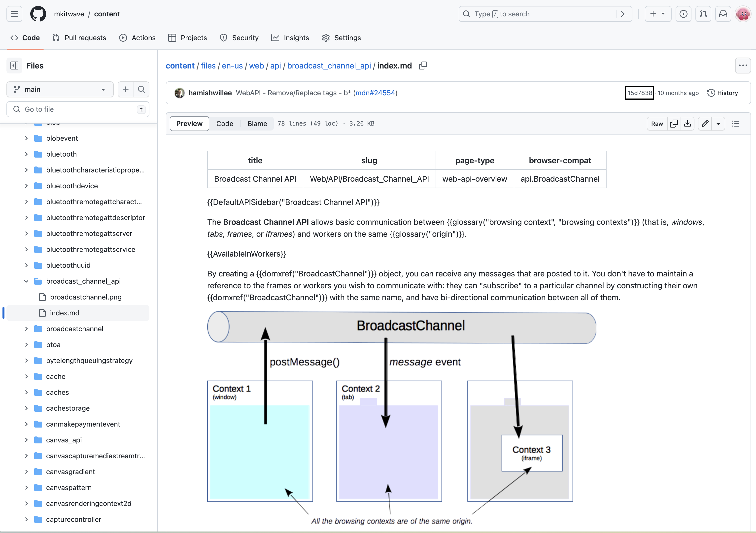This screenshot has height=533, width=756.
Task: Open the main branch dropdown
Action: (x=60, y=89)
